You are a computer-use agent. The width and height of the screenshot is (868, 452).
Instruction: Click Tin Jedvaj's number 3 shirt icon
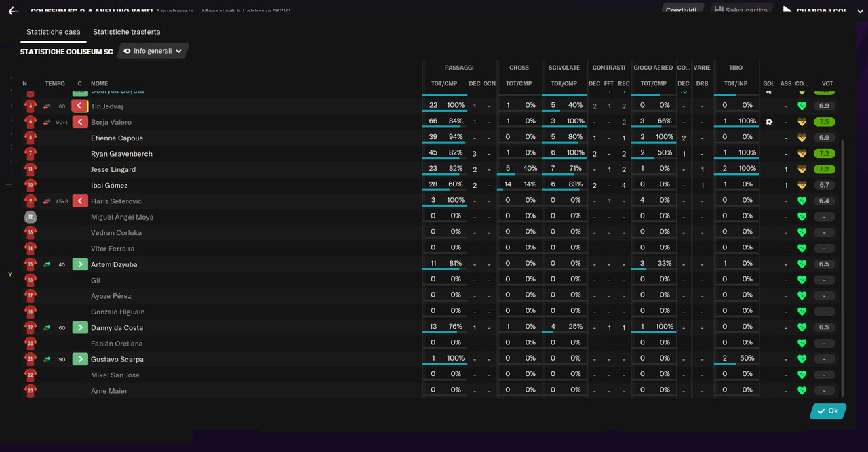coord(30,106)
